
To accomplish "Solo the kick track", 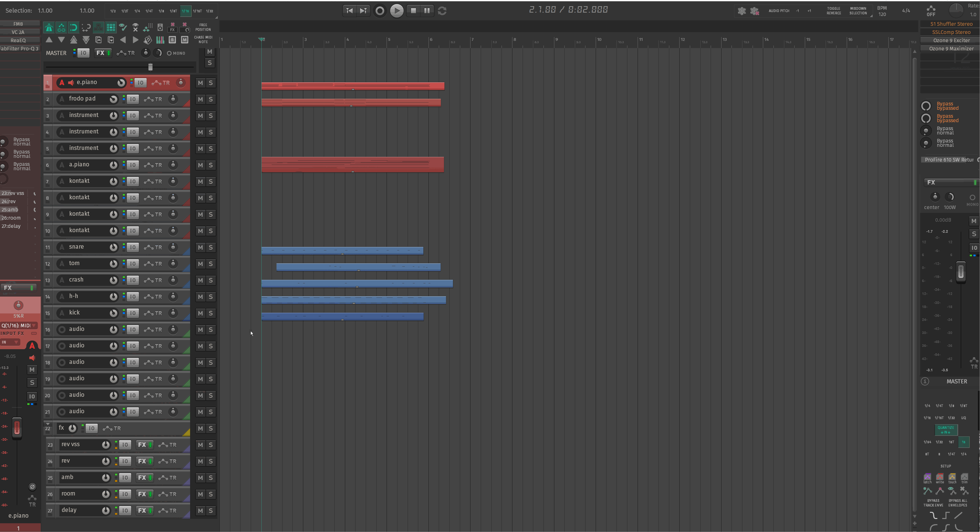I will [210, 313].
